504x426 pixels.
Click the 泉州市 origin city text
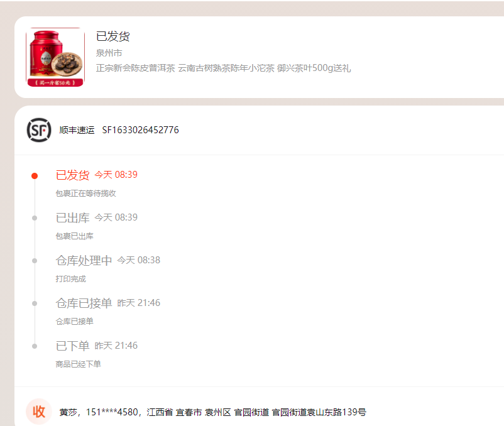[109, 53]
